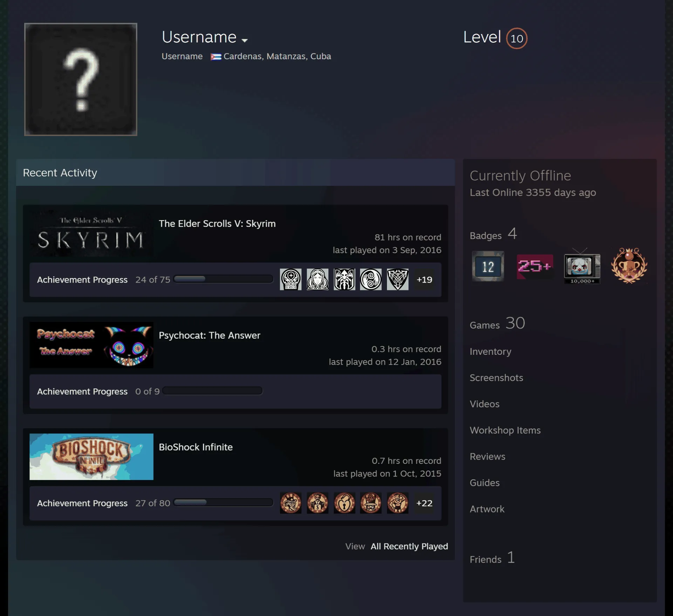Open the Artwork section
This screenshot has width=673, height=616.
[487, 509]
